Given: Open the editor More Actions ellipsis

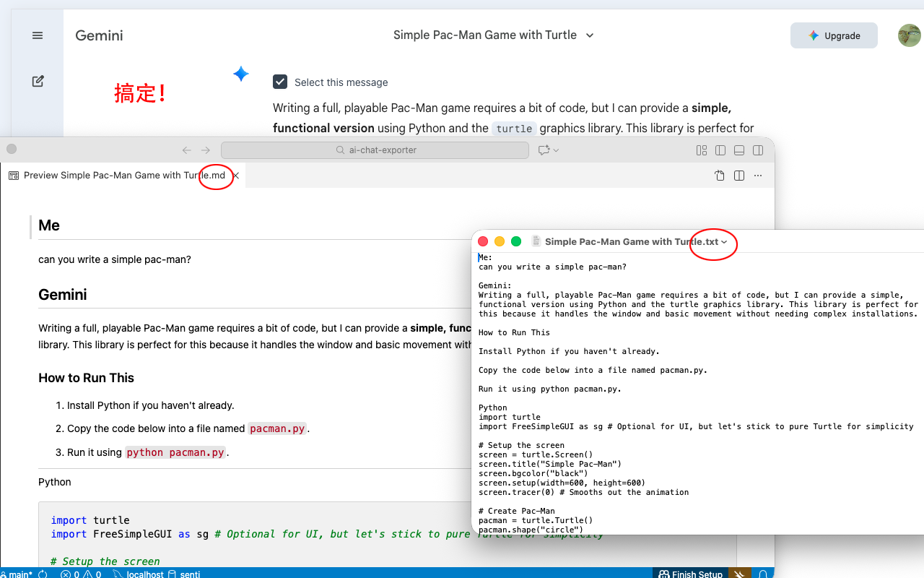Looking at the screenshot, I should pos(758,176).
